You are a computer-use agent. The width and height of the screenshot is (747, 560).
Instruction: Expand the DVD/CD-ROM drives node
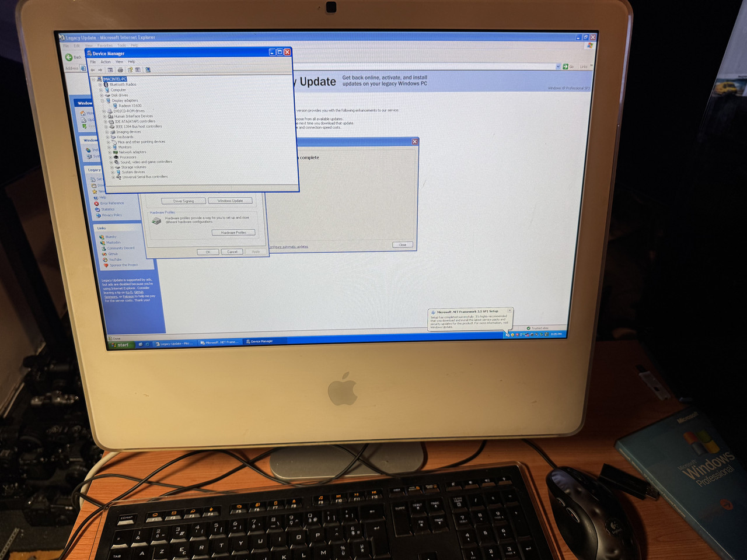point(104,111)
